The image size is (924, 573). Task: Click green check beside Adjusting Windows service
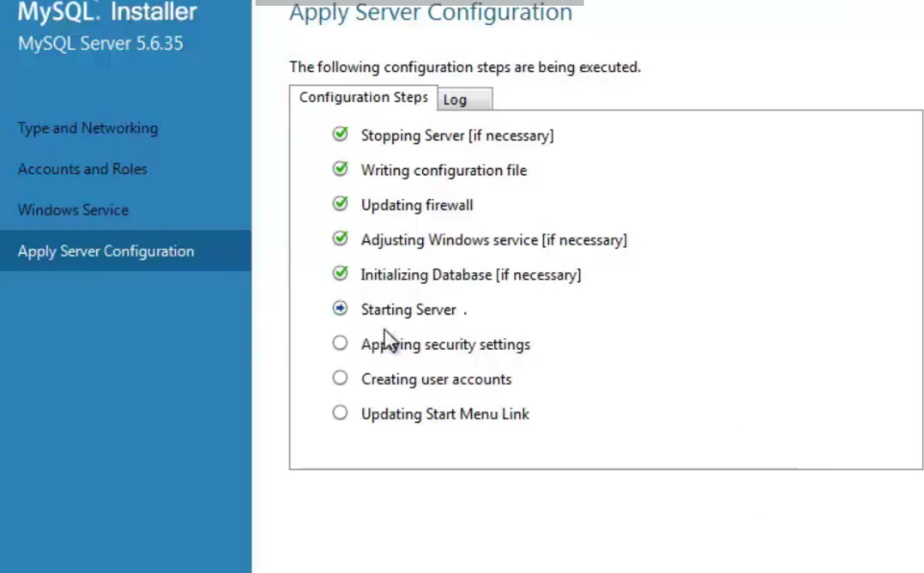pos(340,238)
